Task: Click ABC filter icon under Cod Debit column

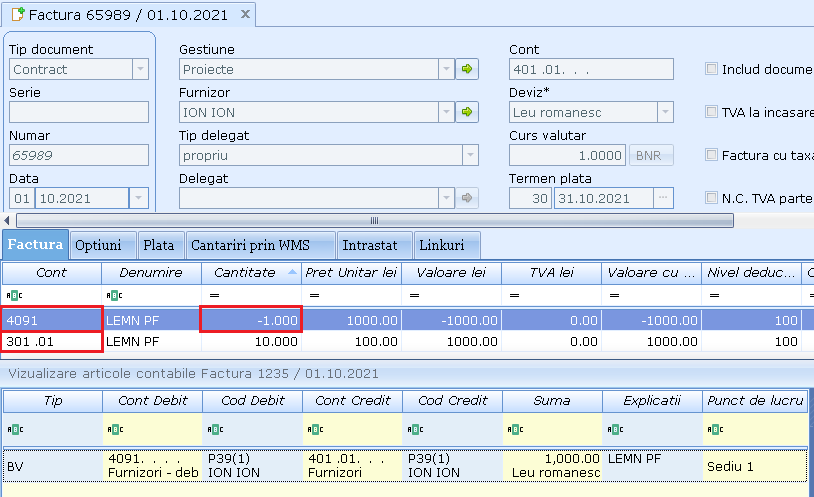Action: click(x=215, y=429)
